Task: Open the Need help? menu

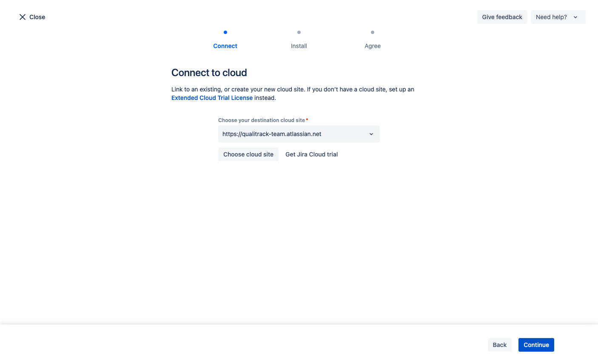Action: (x=551, y=17)
